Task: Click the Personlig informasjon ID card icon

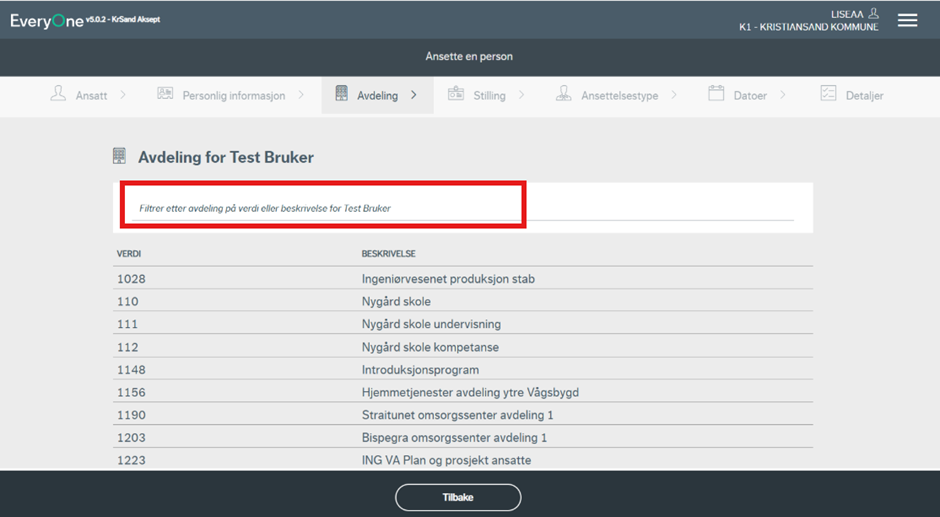Action: [x=165, y=95]
